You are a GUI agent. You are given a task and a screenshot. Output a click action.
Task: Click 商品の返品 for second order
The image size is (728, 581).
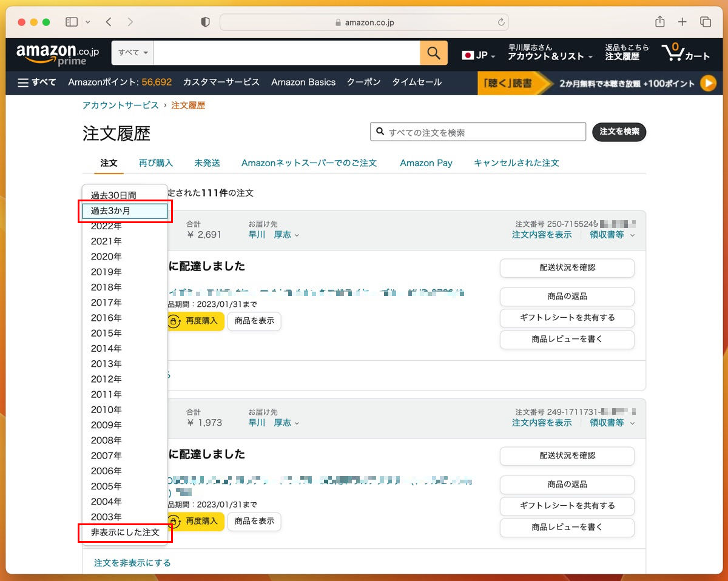pyautogui.click(x=567, y=485)
